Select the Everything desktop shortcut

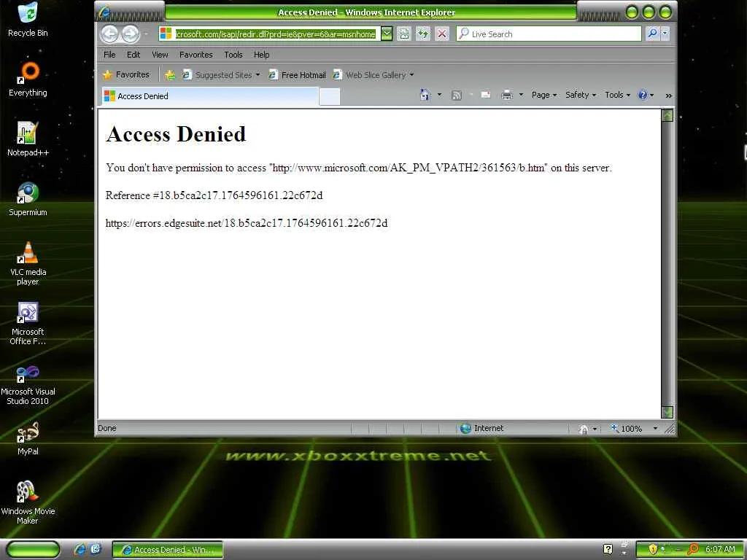click(x=28, y=79)
